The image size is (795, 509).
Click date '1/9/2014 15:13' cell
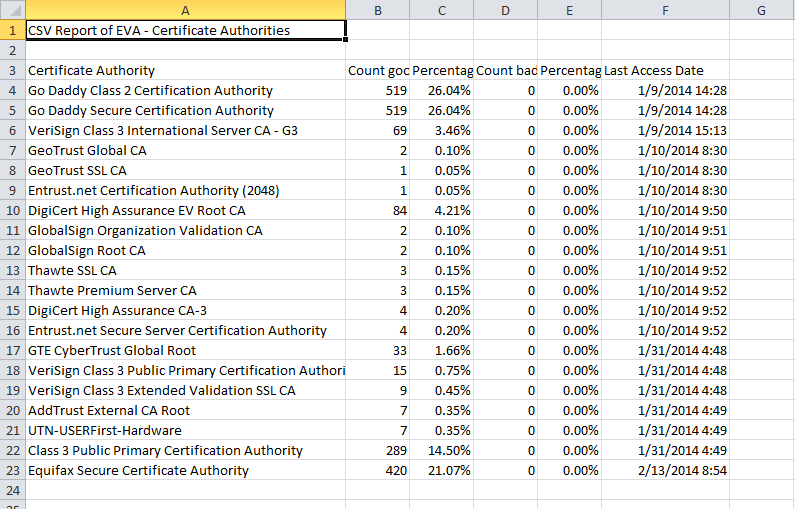[665, 130]
